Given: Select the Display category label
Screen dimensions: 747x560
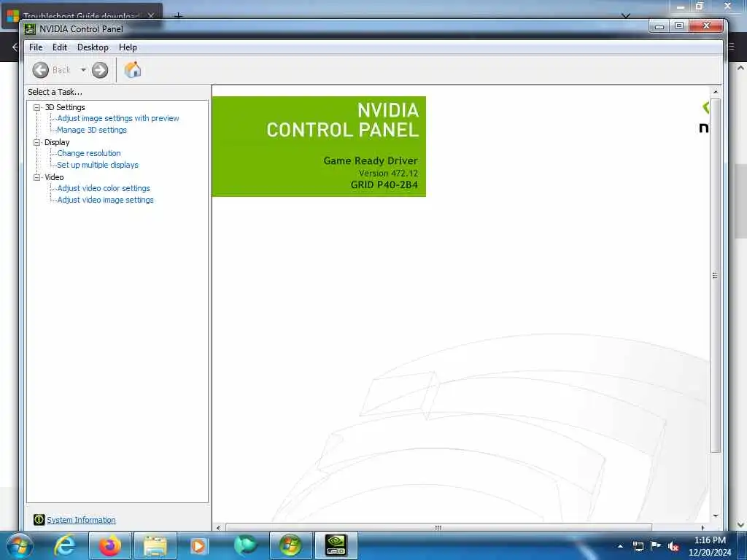Looking at the screenshot, I should [57, 142].
